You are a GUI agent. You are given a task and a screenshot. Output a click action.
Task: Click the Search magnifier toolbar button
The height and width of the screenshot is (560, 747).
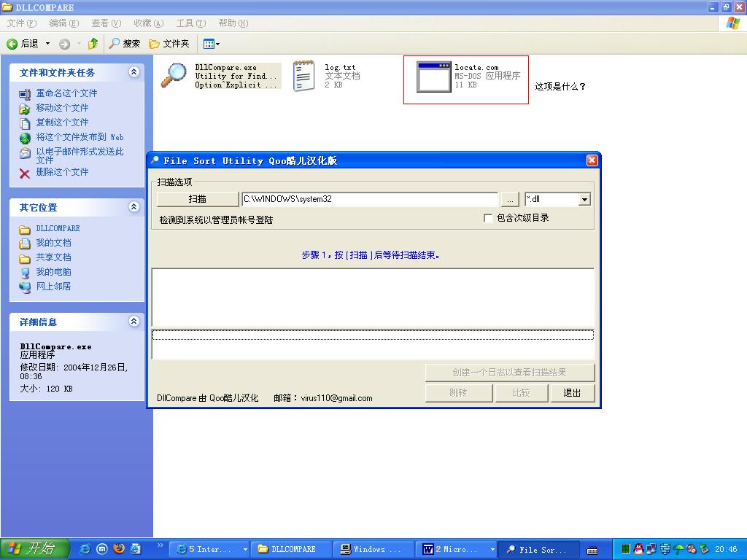tap(124, 44)
